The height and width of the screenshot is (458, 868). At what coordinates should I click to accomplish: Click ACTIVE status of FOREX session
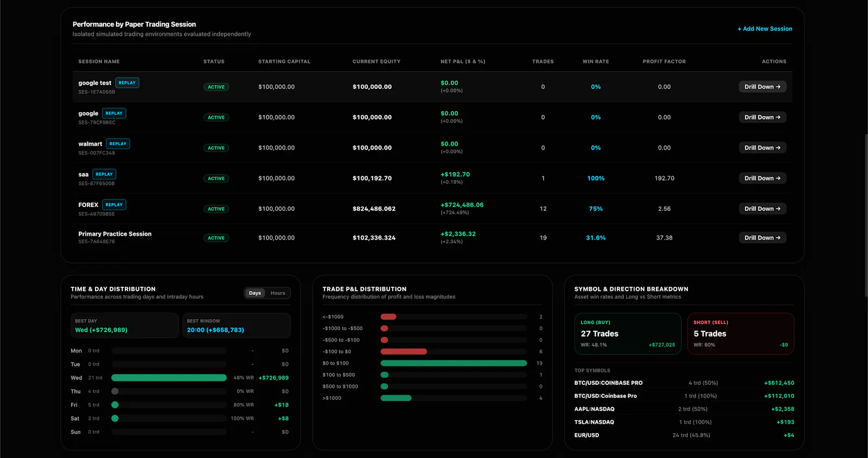(x=216, y=209)
